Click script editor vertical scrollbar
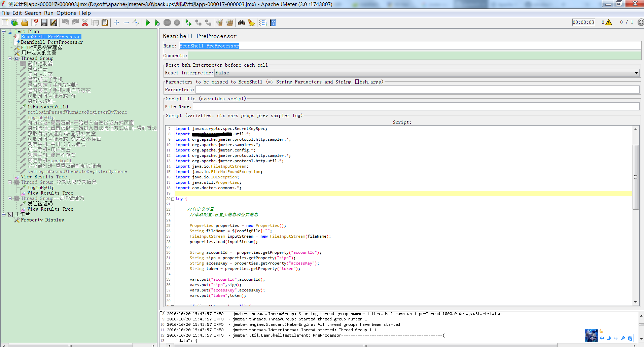 636,177
